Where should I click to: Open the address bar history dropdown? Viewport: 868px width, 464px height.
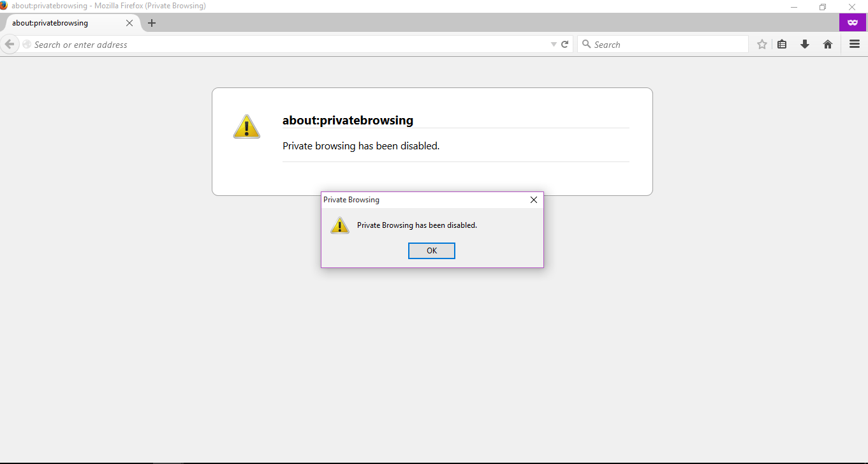(554, 45)
